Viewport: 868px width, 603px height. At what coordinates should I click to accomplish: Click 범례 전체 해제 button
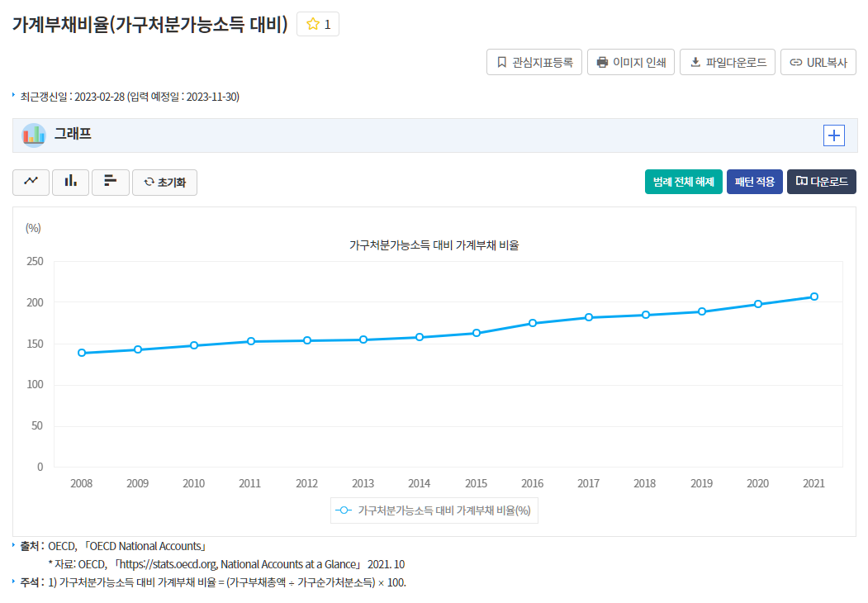[684, 182]
